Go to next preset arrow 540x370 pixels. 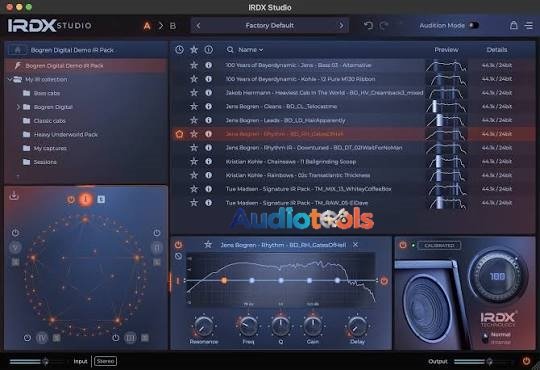click(x=341, y=25)
